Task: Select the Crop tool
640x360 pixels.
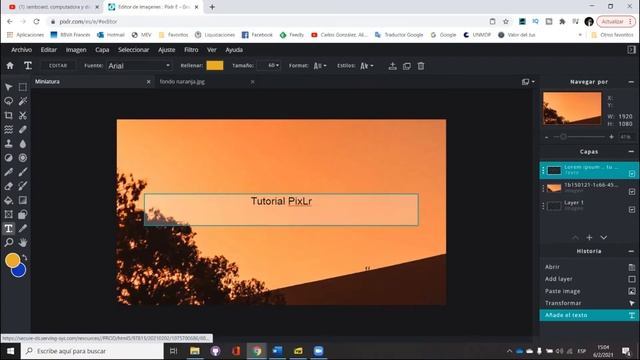Action: (x=9, y=116)
